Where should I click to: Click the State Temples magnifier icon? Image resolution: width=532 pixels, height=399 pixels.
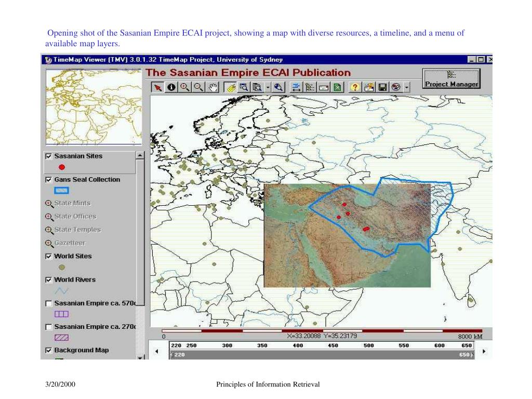click(x=49, y=230)
